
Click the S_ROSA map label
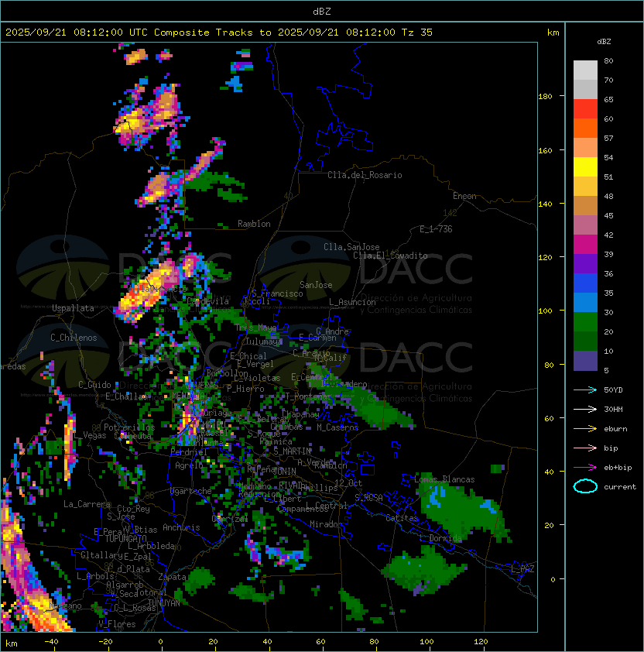click(x=368, y=498)
